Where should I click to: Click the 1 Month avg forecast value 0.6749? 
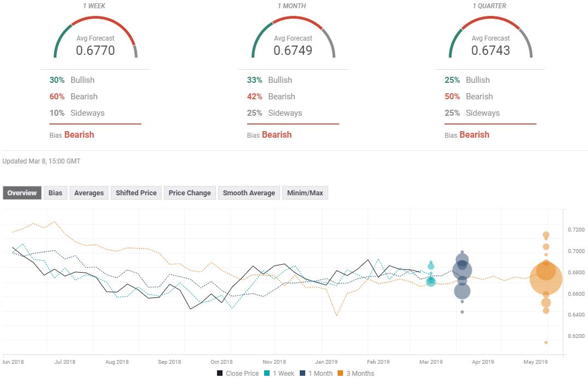pos(293,50)
